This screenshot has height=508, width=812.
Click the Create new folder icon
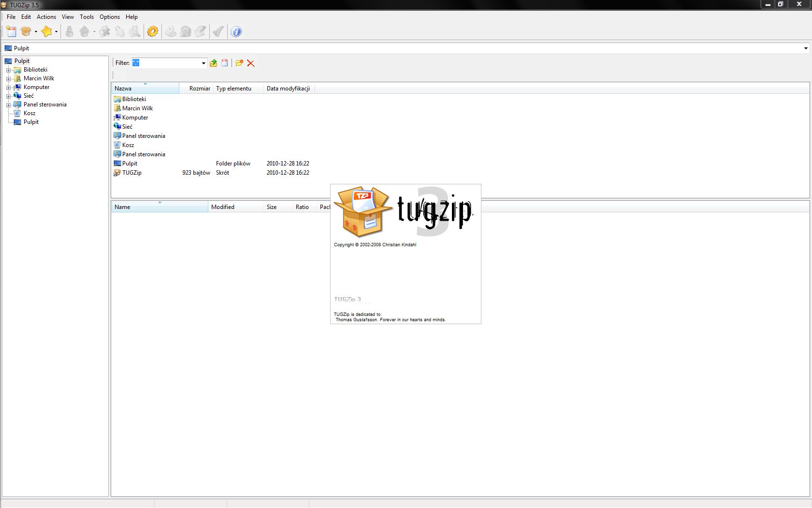tap(239, 63)
